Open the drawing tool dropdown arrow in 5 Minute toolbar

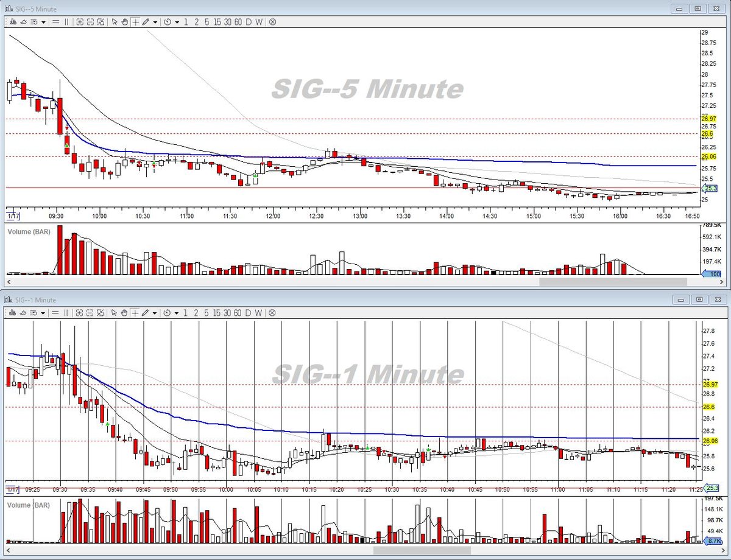[155, 22]
